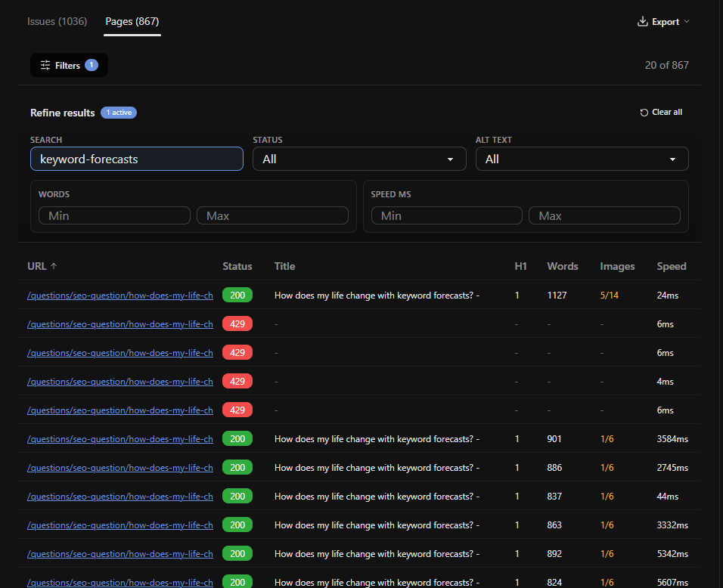Click the 1/6 images value in 44ms row
The width and height of the screenshot is (723, 588).
click(x=607, y=497)
